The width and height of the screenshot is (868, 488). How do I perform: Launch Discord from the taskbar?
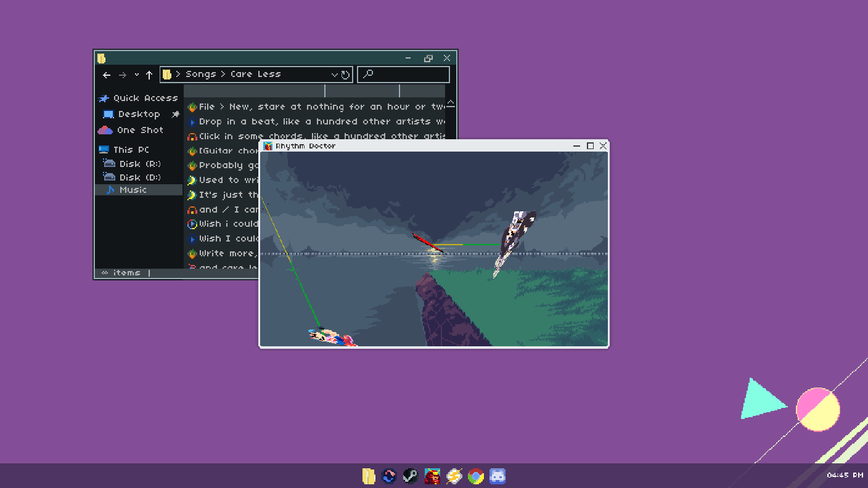coord(497,476)
